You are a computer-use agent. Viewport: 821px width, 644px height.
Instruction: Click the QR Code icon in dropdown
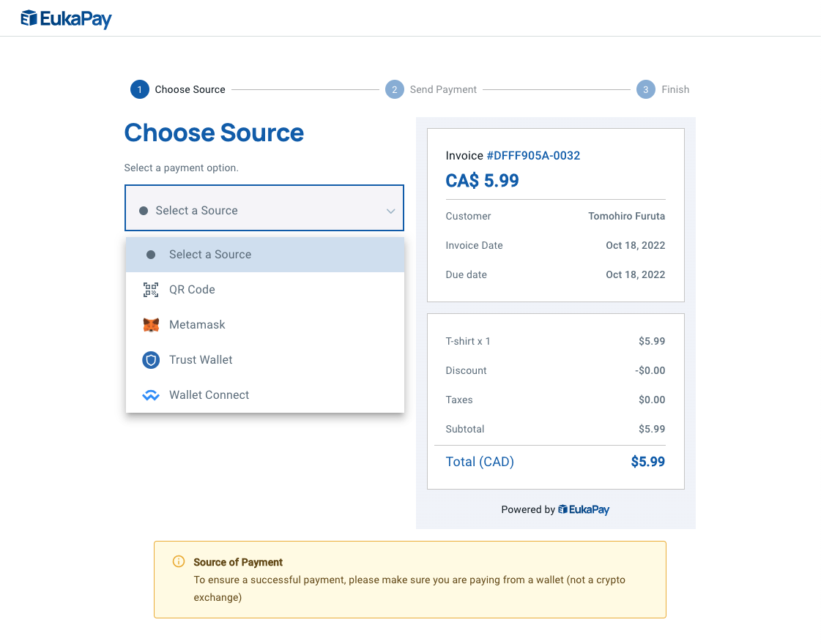(151, 290)
